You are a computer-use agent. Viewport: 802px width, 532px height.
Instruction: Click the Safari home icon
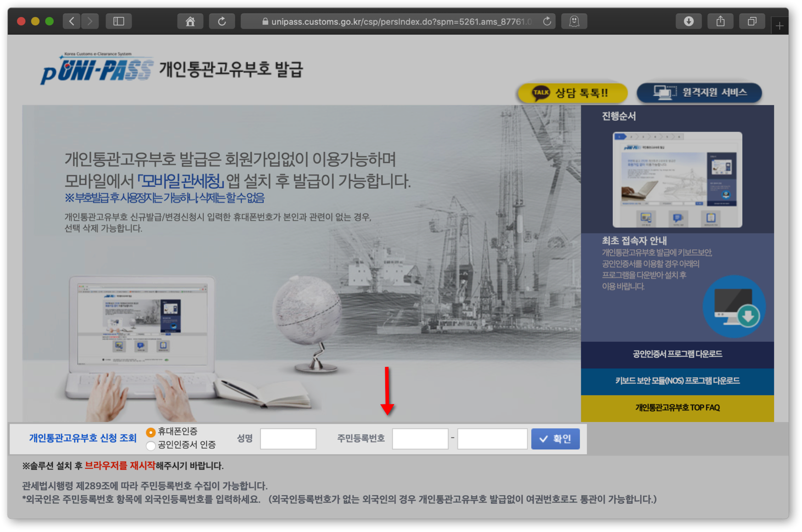coord(190,21)
